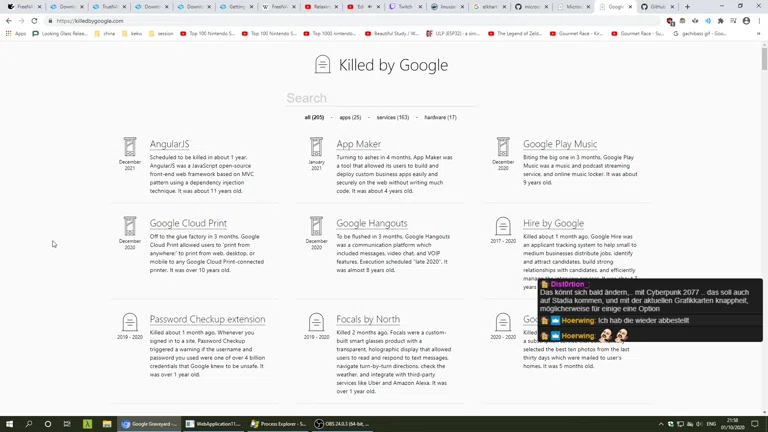The height and width of the screenshot is (432, 768).
Task: Click the Windows Start button
Action: click(x=9, y=424)
